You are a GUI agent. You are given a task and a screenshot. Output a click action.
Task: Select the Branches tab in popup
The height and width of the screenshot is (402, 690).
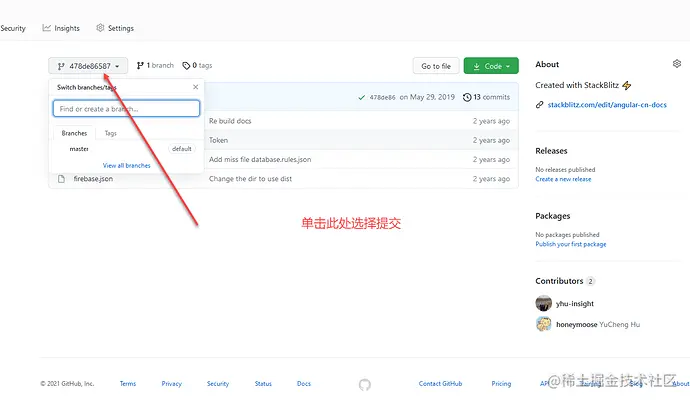click(74, 133)
